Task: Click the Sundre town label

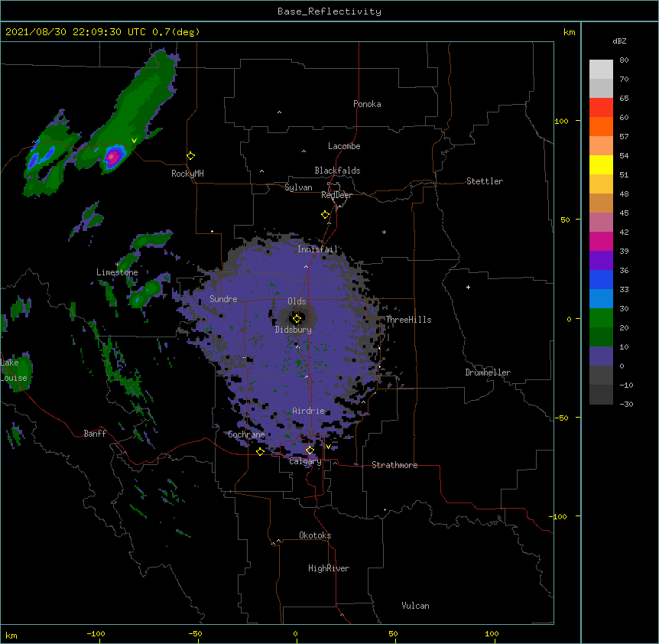Action: point(223,299)
